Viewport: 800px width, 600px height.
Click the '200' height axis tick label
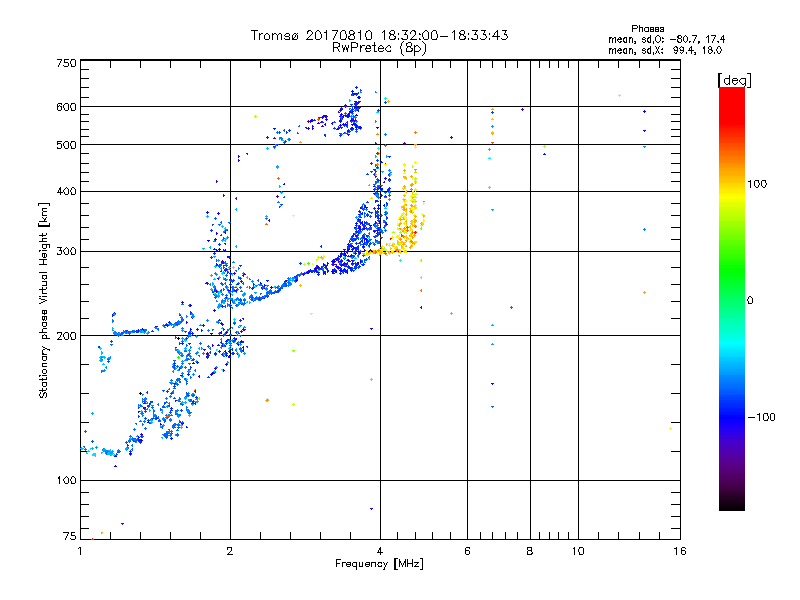tap(66, 336)
